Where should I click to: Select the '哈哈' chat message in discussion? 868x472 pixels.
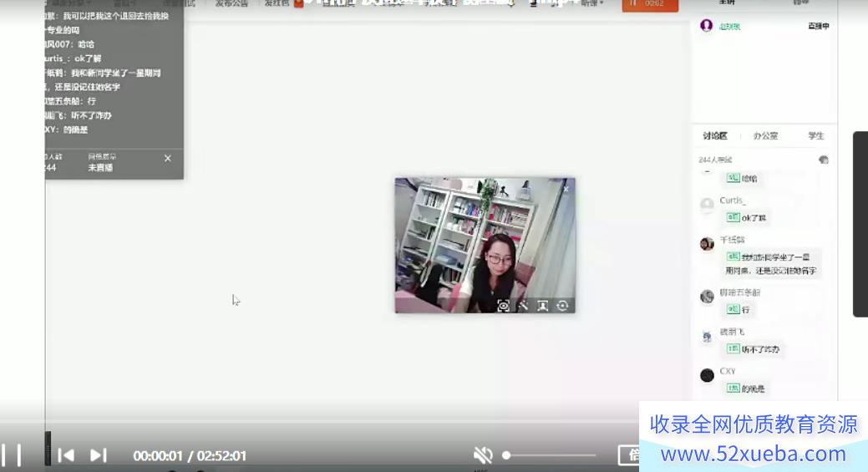(742, 178)
